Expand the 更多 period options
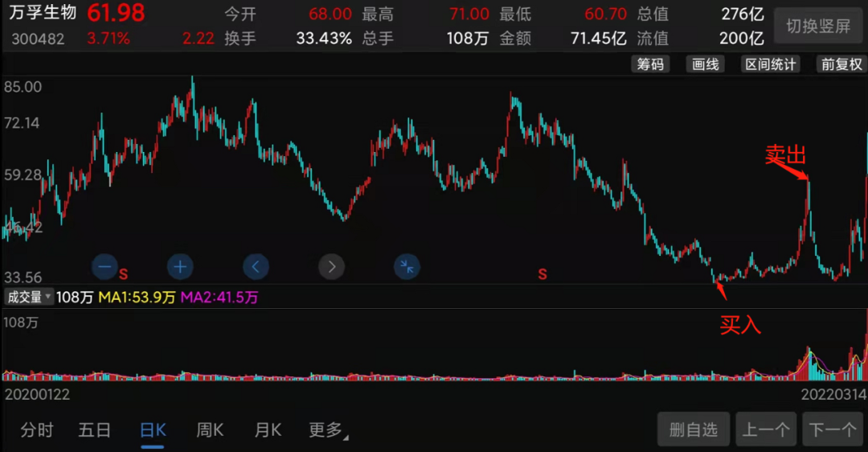This screenshot has height=452, width=868. tap(328, 429)
